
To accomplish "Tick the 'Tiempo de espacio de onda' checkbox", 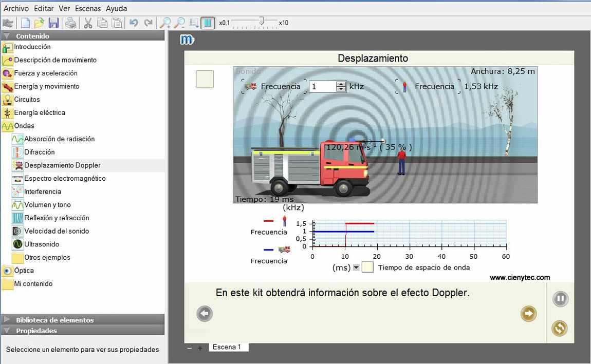I will coord(367,267).
